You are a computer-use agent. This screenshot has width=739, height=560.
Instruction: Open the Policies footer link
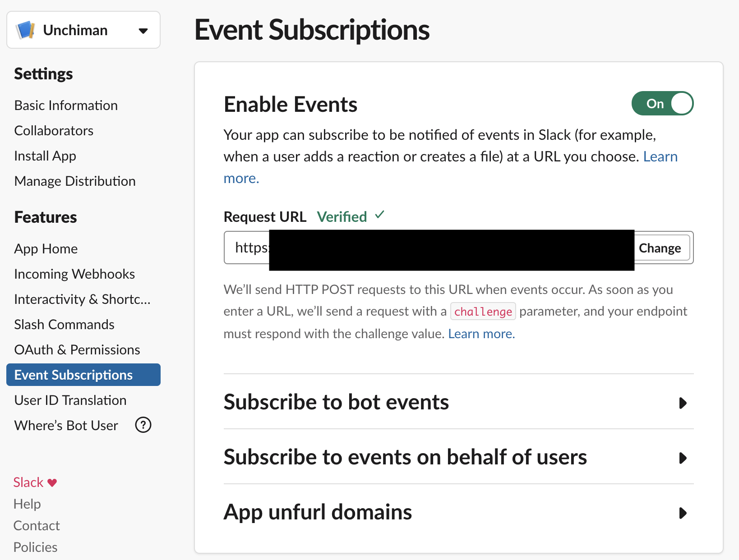click(35, 547)
